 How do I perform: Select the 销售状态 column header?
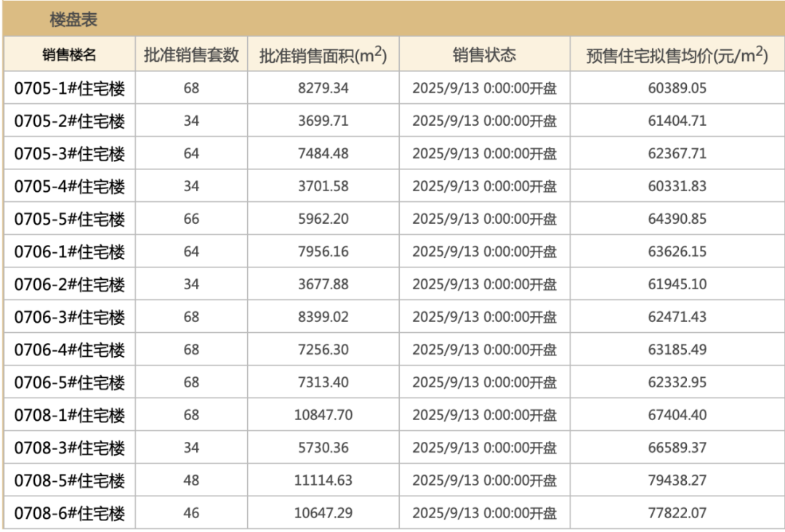pos(484,55)
